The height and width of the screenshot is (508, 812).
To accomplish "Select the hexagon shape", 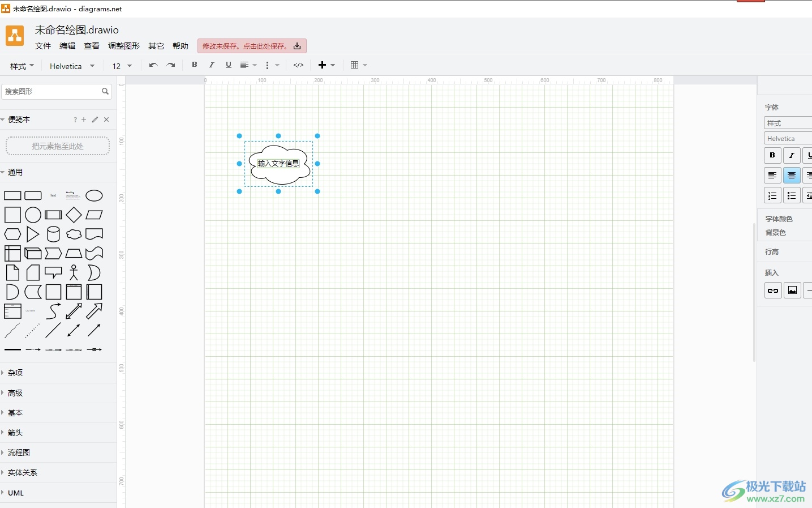I will coord(12,234).
